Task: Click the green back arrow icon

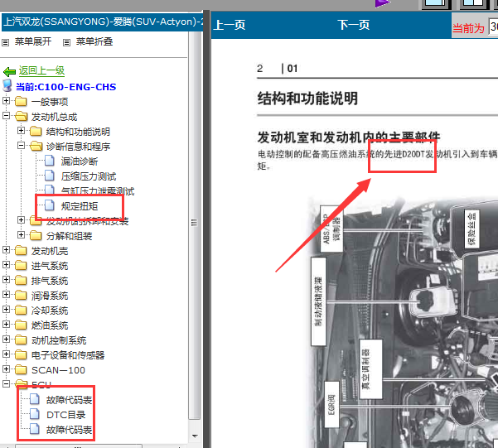Action: tap(9, 71)
